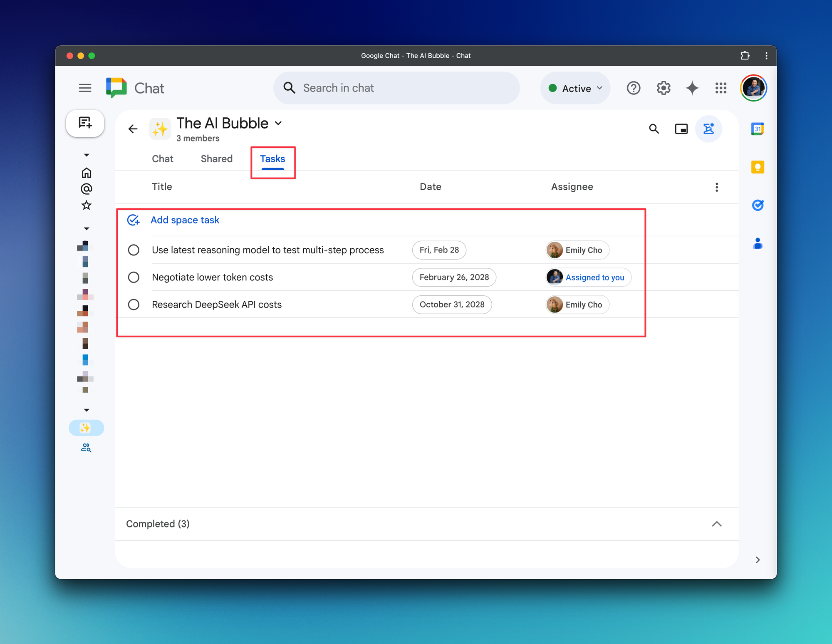Screen dimensions: 832x644
Task: Switch to the Chat tab
Action: pyautogui.click(x=162, y=159)
